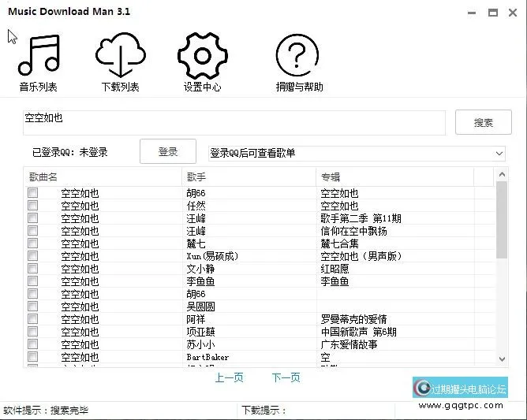Sort by the 专辑 column header
This screenshot has height=420, width=527.
coord(395,177)
